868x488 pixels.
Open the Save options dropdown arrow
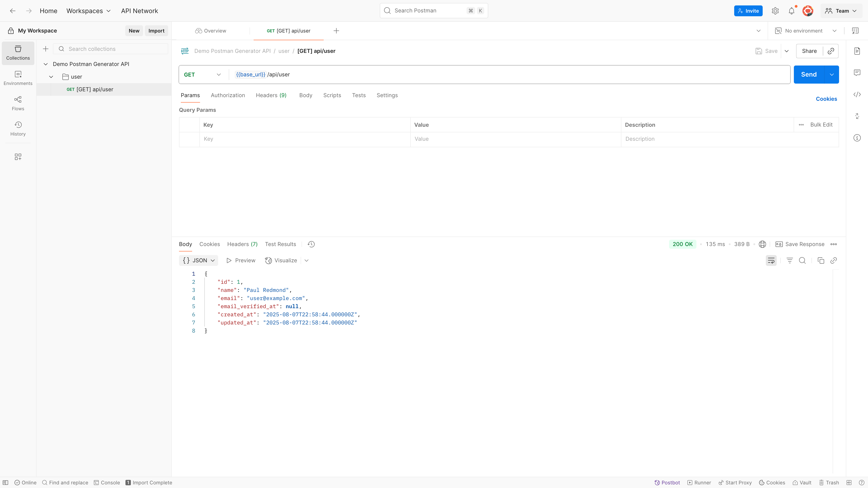point(786,51)
